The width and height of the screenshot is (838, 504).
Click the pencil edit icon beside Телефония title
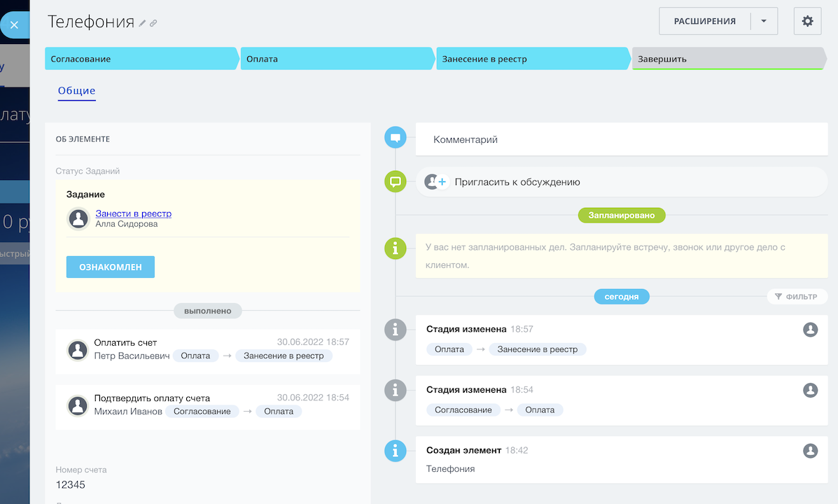pyautogui.click(x=143, y=23)
